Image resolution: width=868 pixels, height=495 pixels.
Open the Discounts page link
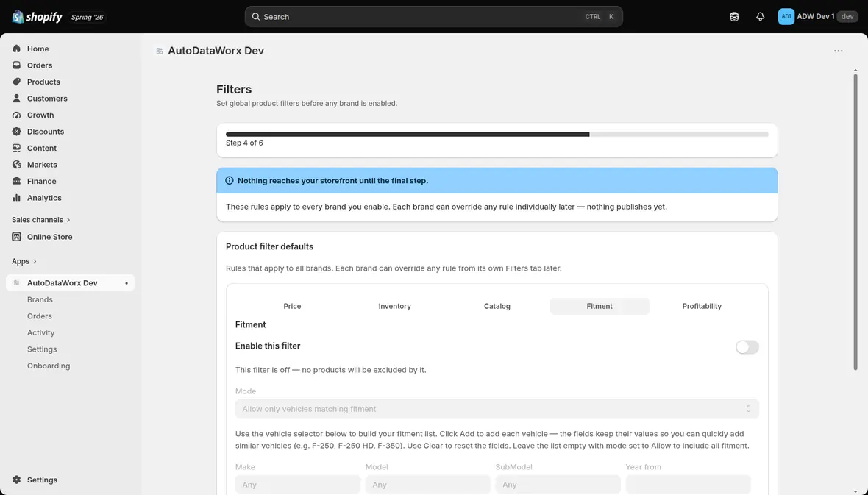click(46, 132)
